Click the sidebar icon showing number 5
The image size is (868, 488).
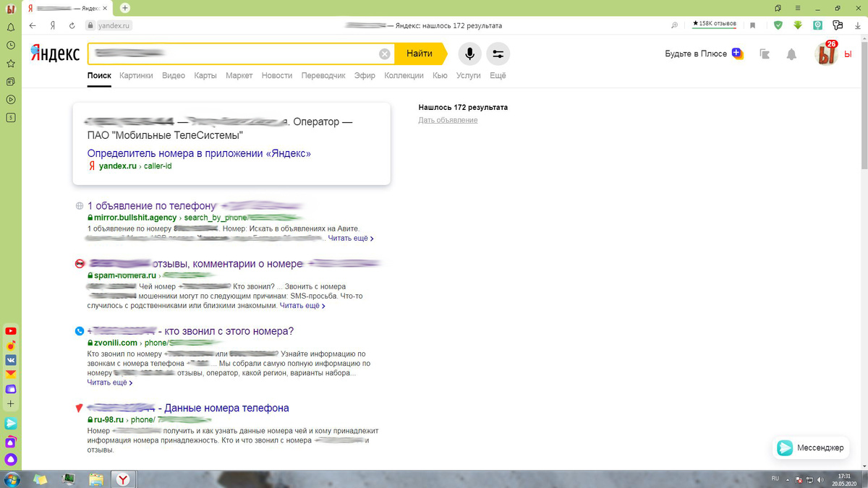tap(11, 117)
